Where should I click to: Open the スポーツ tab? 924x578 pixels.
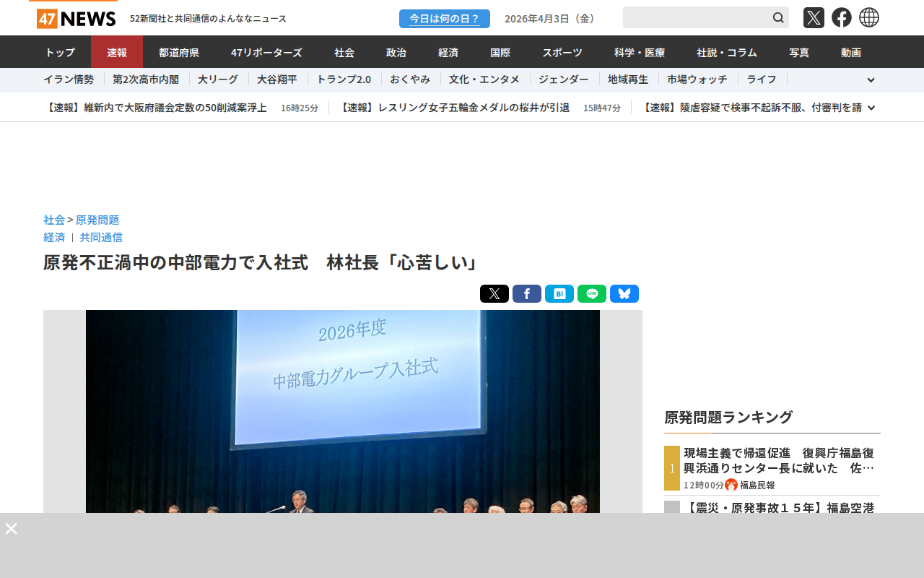[562, 52]
